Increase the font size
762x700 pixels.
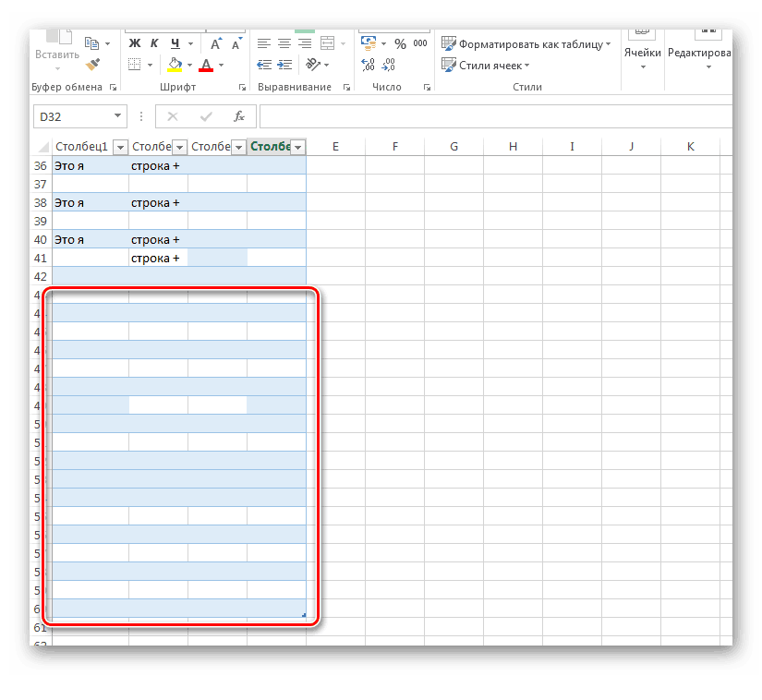(215, 43)
